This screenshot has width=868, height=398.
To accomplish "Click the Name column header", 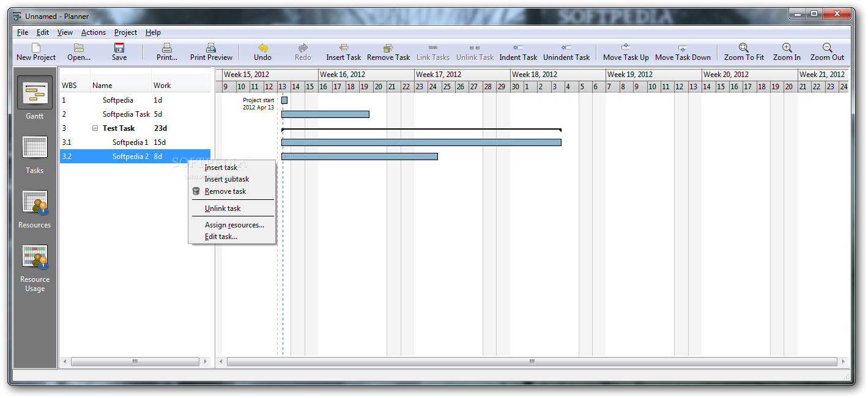I will (121, 86).
